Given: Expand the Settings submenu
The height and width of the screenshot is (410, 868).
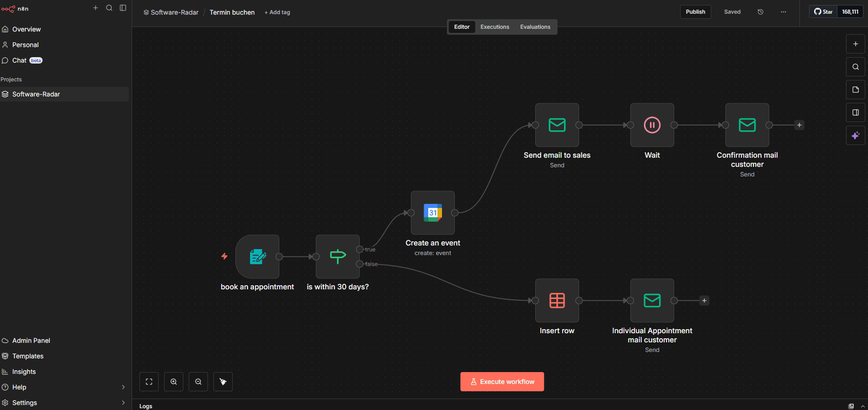Looking at the screenshot, I should coord(123,403).
